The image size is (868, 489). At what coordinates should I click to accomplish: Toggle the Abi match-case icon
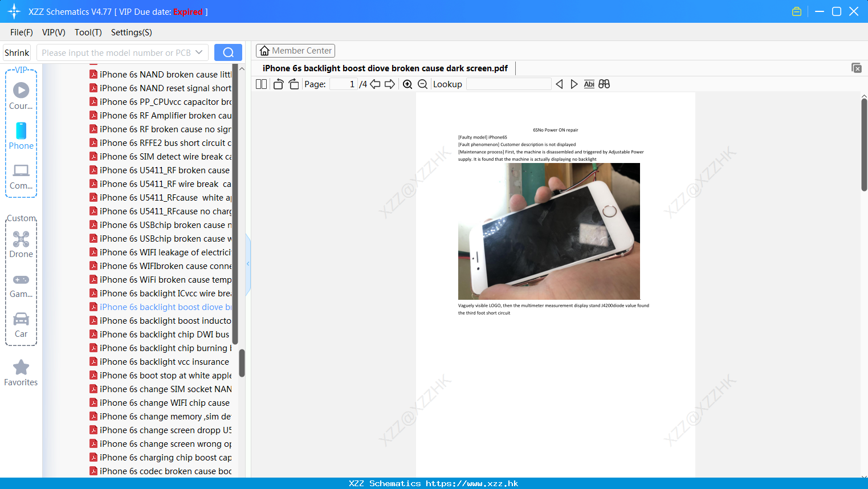(x=589, y=84)
